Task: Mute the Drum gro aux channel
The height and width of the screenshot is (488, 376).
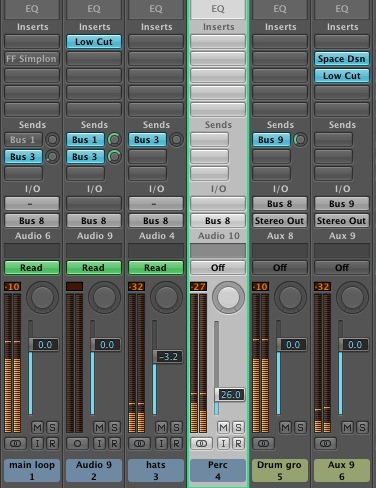Action: pyautogui.click(x=286, y=427)
